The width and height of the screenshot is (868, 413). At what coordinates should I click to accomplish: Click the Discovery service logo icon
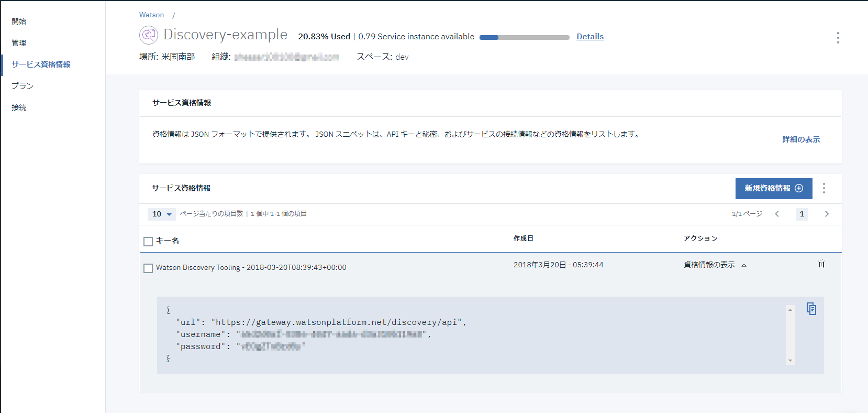click(x=149, y=35)
